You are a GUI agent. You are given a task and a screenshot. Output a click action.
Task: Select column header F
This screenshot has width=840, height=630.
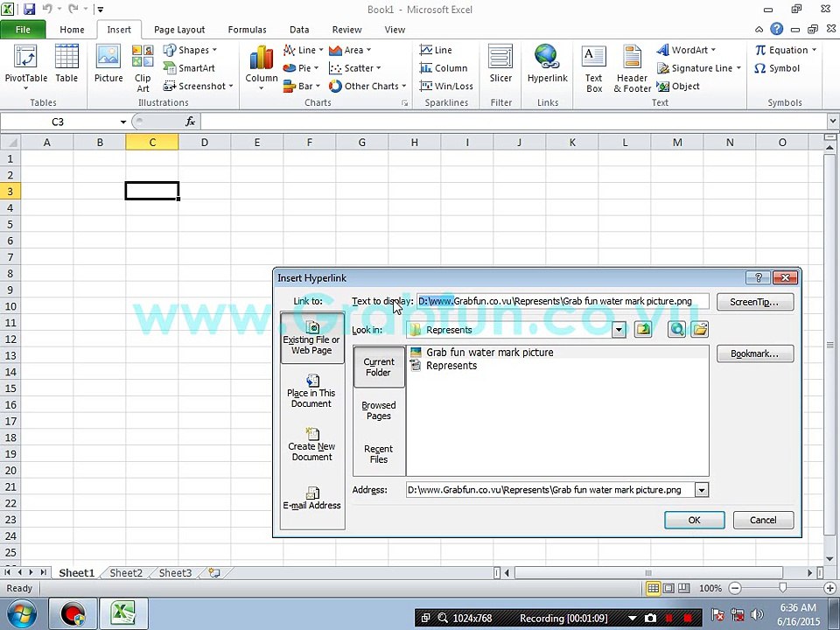point(309,142)
